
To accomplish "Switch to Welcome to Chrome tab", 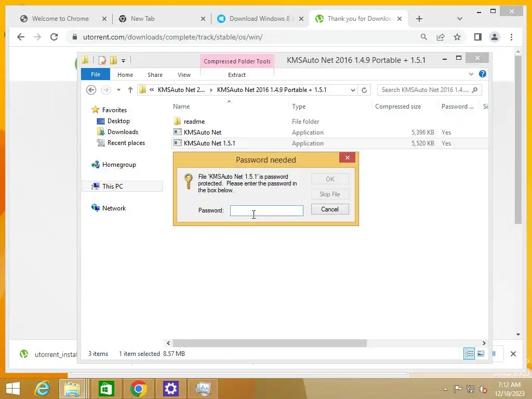I will click(60, 19).
